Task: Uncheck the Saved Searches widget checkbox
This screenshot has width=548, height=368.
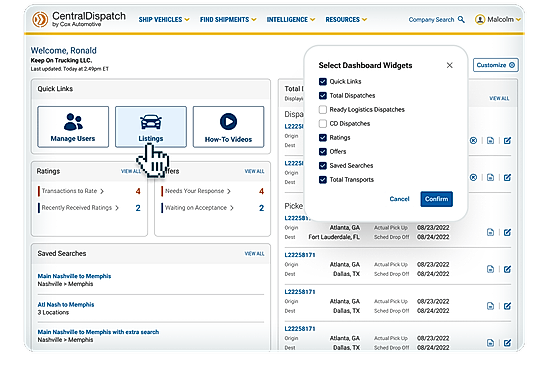Action: pyautogui.click(x=323, y=165)
